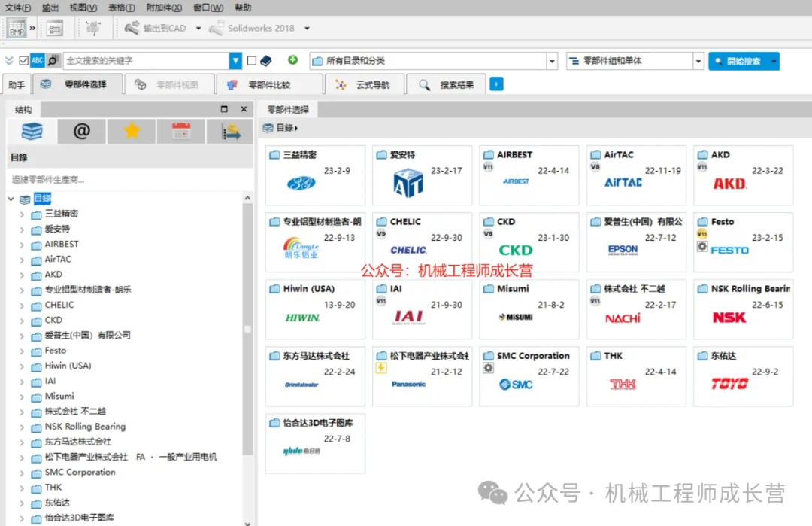
Task: Toggle the empty checkbox beside book icon
Action: pos(252,61)
